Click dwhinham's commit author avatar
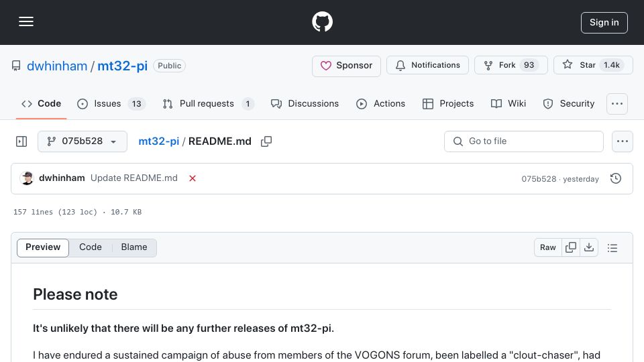The width and height of the screenshot is (644, 362). pos(27,178)
